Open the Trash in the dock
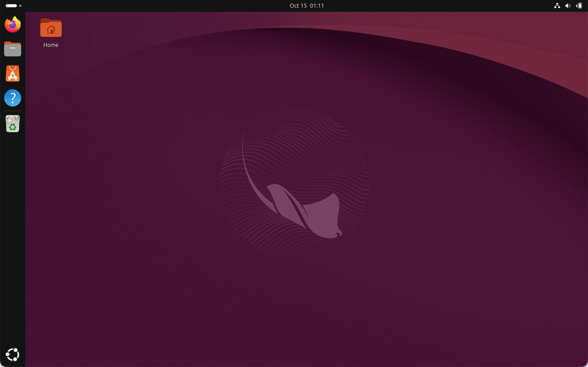Viewport: 588px width, 367px height. [13, 124]
